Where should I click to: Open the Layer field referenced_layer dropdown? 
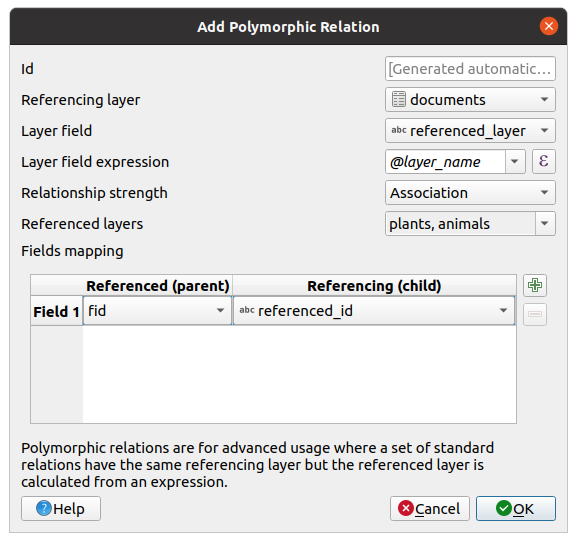[x=470, y=131]
